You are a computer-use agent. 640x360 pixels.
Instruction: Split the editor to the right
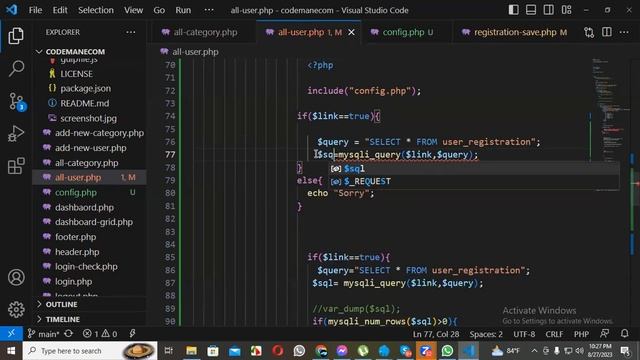607,32
